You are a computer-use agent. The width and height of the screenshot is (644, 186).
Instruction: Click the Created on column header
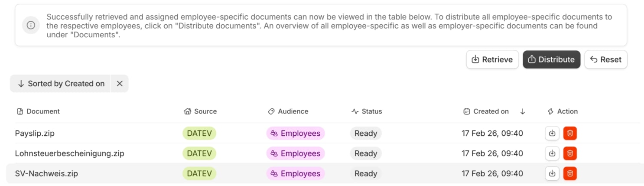(486, 111)
